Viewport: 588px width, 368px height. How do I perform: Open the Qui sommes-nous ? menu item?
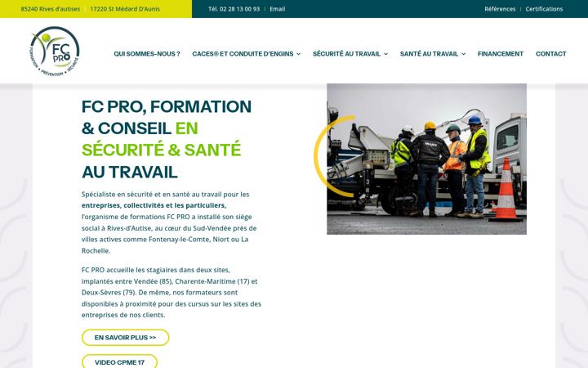click(147, 54)
